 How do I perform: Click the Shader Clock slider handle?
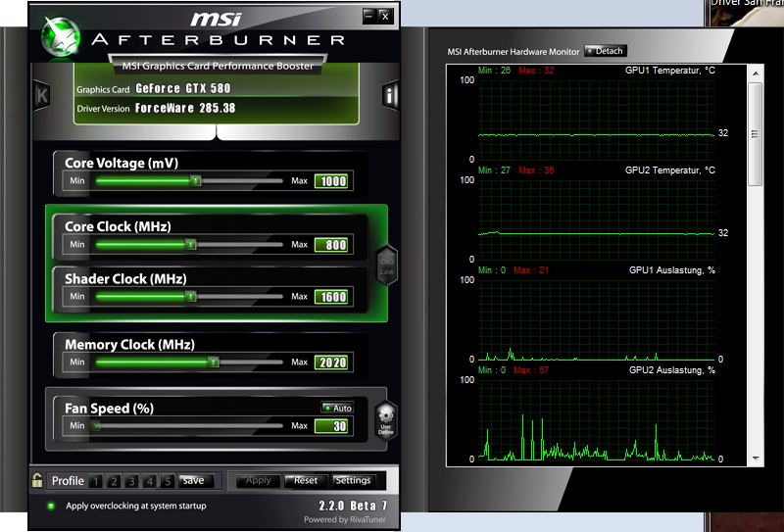(190, 297)
